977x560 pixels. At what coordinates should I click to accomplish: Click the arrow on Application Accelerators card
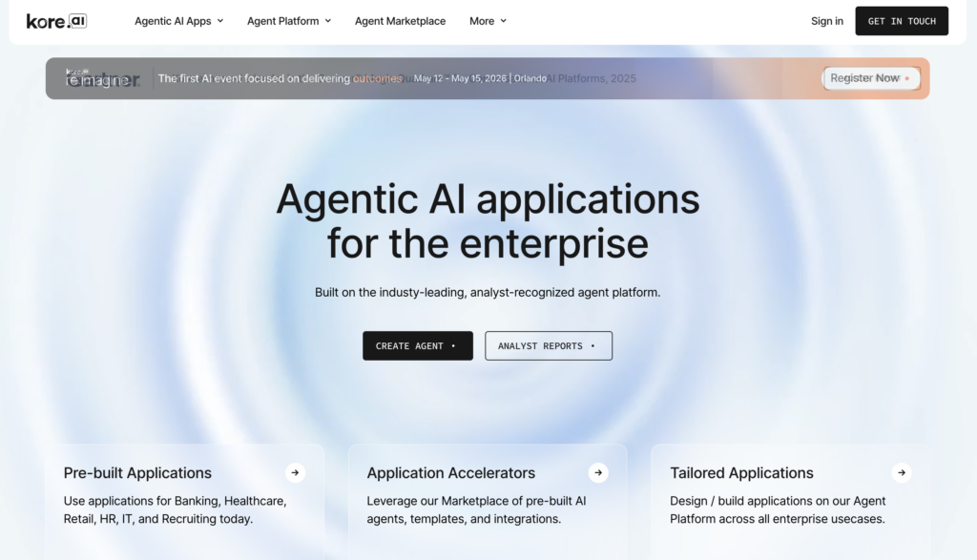598,472
